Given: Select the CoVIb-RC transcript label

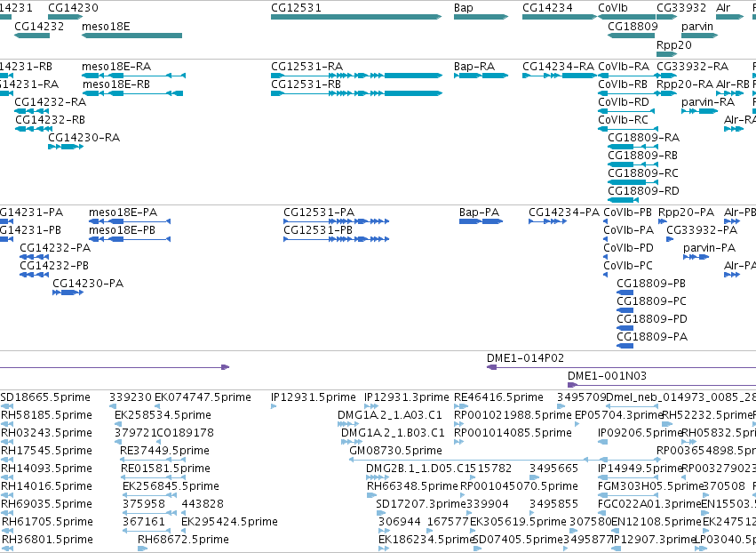Looking at the screenshot, I should (x=623, y=120).
